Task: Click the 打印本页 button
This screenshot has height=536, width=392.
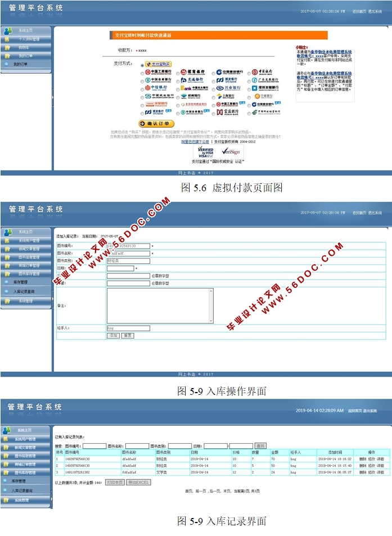Action: point(115,483)
